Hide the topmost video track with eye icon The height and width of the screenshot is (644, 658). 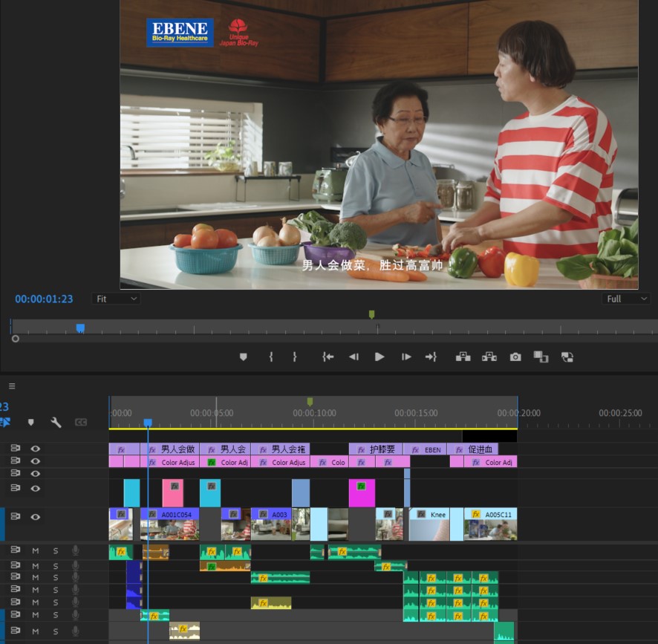pos(35,449)
